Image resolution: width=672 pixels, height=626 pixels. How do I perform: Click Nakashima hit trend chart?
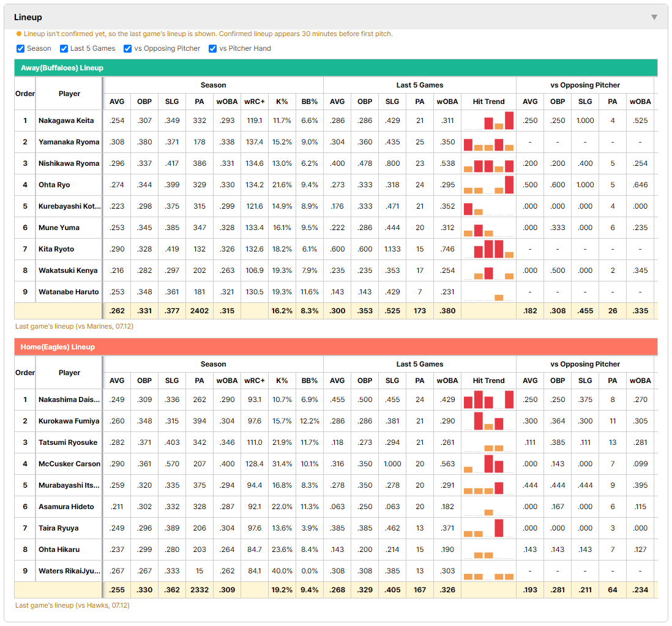pyautogui.click(x=488, y=400)
